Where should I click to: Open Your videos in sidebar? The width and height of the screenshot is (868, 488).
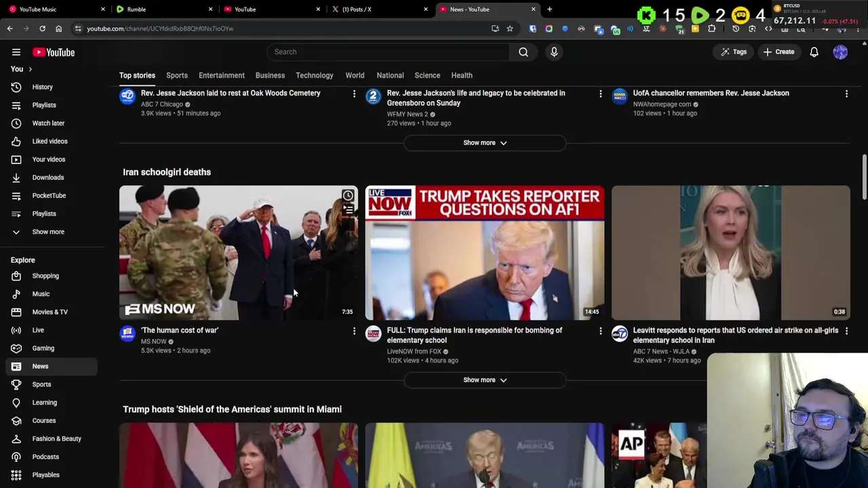[x=49, y=159]
